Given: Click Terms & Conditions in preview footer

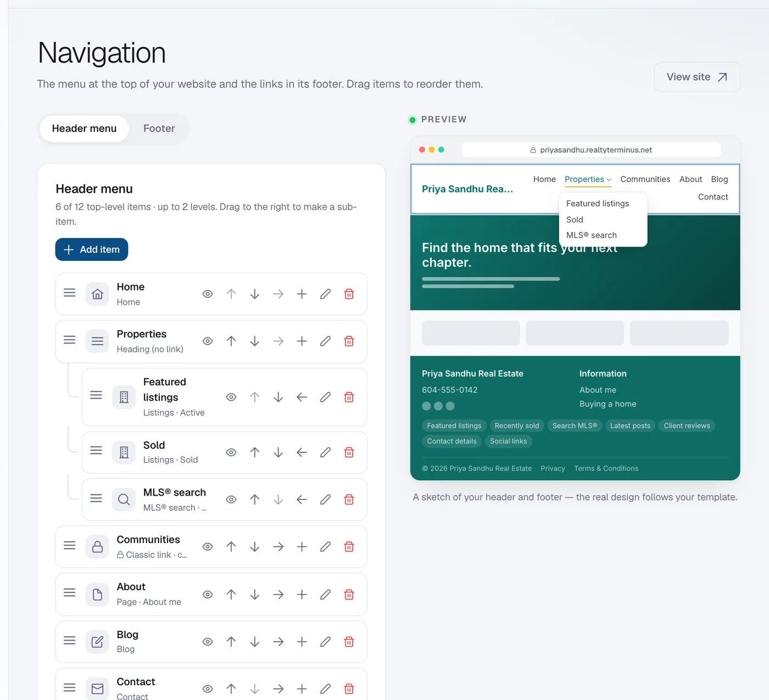Looking at the screenshot, I should [606, 469].
